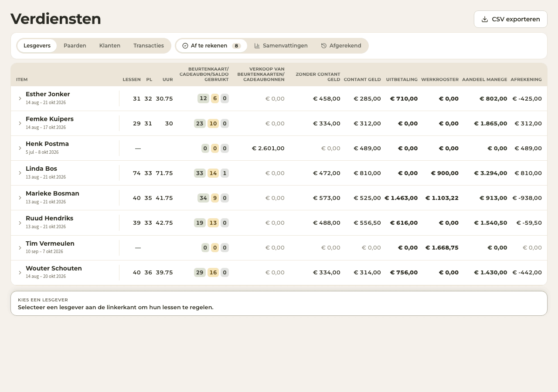Open the Klanten tab
This screenshot has width=558, height=392.
110,46
